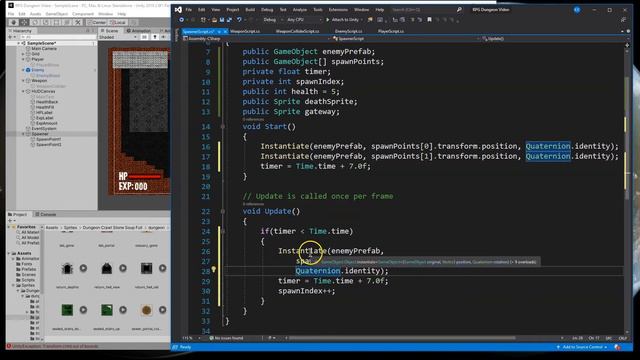
Task: Click the Undo icon in Visual Studio's toolbar
Action: pyautogui.click(x=239, y=20)
